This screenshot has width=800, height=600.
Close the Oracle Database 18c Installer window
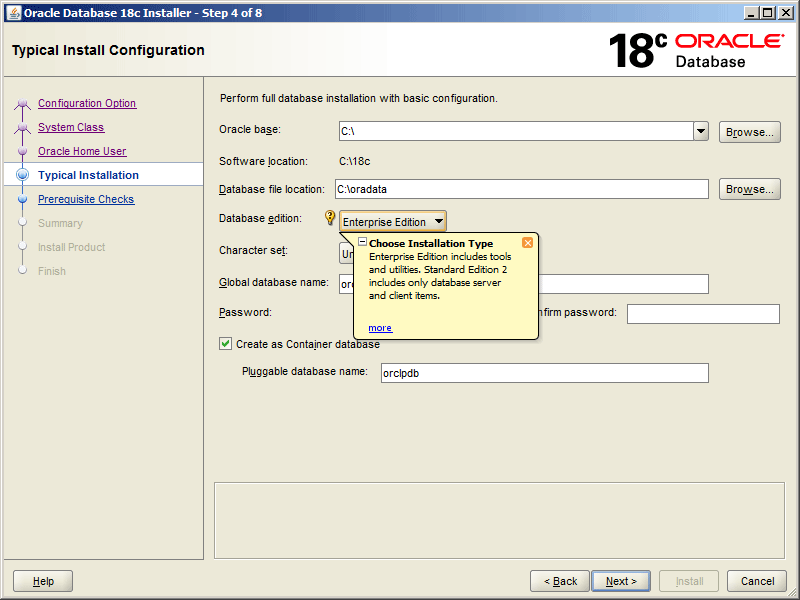tap(786, 13)
